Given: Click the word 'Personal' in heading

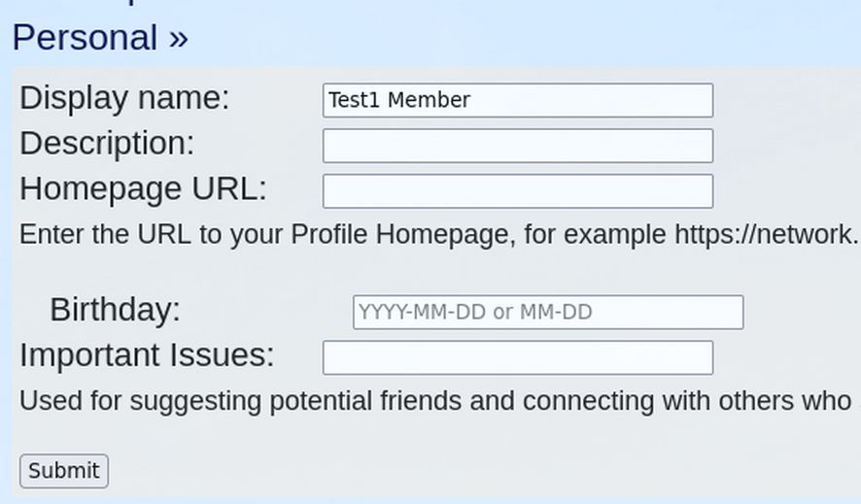Looking at the screenshot, I should pos(85,38).
